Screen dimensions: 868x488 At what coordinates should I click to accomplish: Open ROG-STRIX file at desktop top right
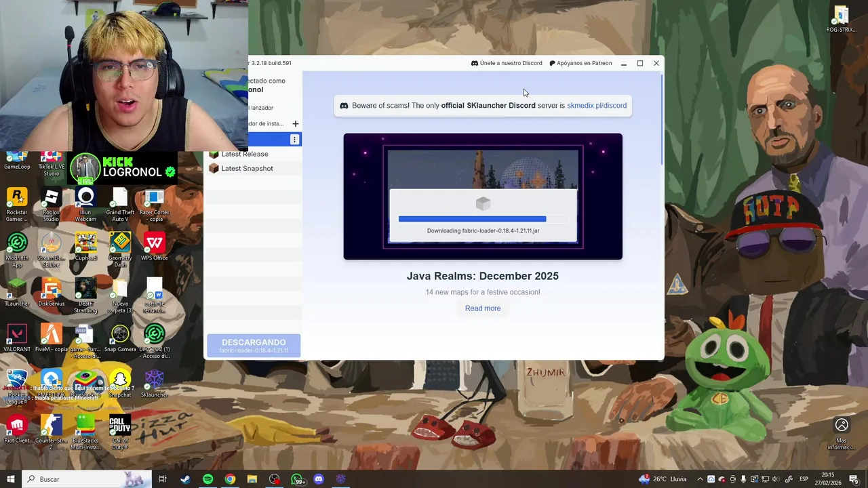841,19
